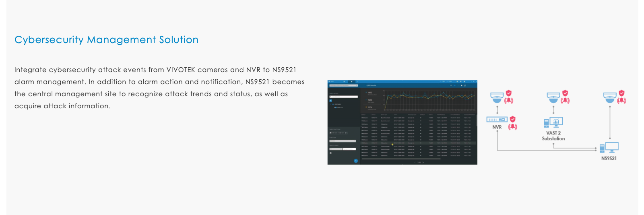Click the red alarm bell beside the NVR
644x215 pixels.
(512, 127)
